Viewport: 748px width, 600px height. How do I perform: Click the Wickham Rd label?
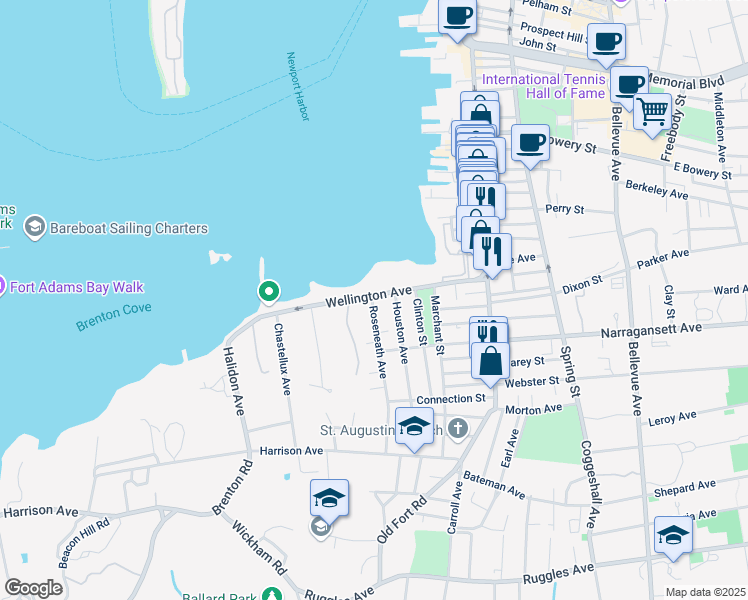pyautogui.click(x=260, y=548)
